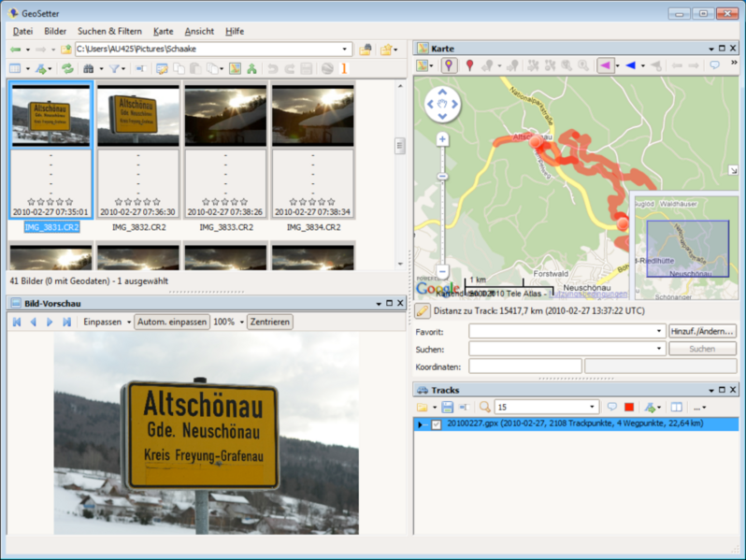Viewport: 746px width, 560px height.
Task: Click the Suchen button
Action: (702, 349)
